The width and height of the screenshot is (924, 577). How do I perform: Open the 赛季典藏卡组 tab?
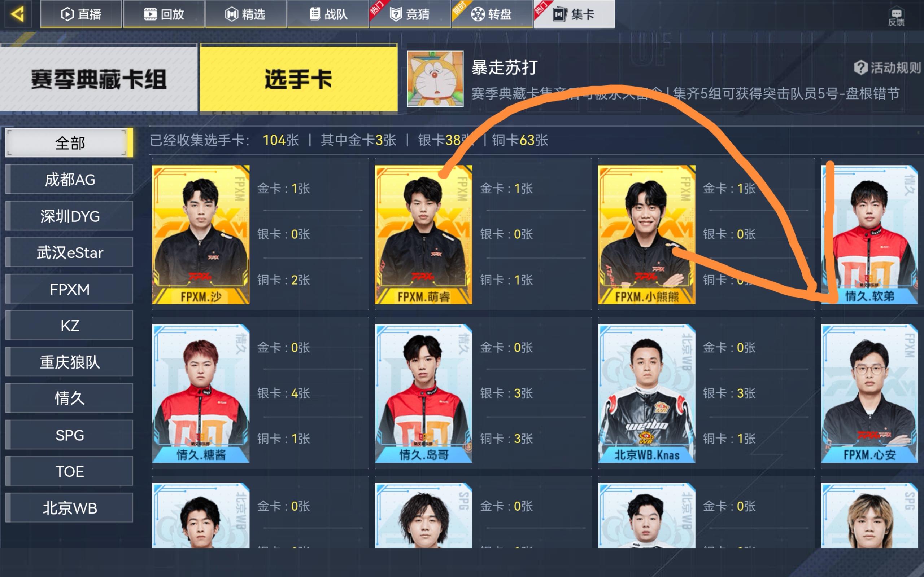tap(99, 79)
